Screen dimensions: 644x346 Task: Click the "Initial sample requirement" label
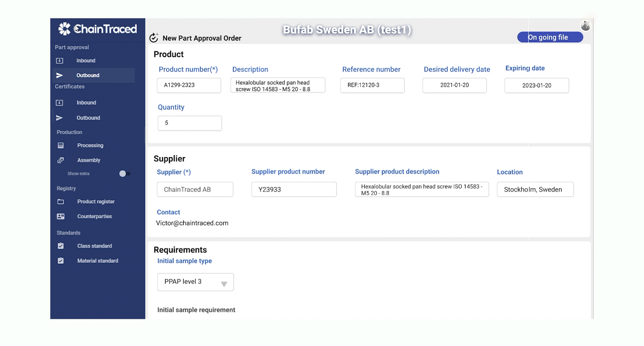pyautogui.click(x=196, y=310)
